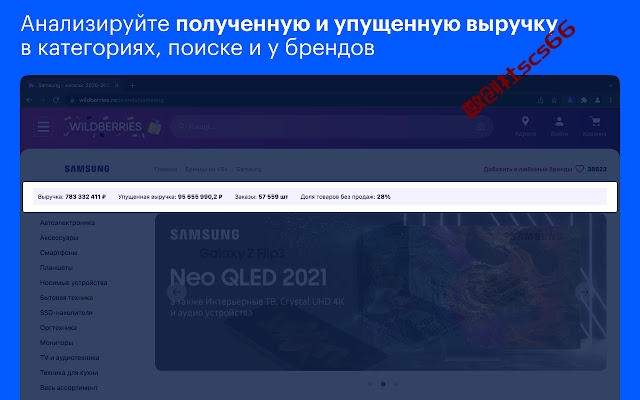Image resolution: width=640 pixels, height=400 pixels.
Task: Open the TV и аудиотехника category
Action: pyautogui.click(x=69, y=358)
